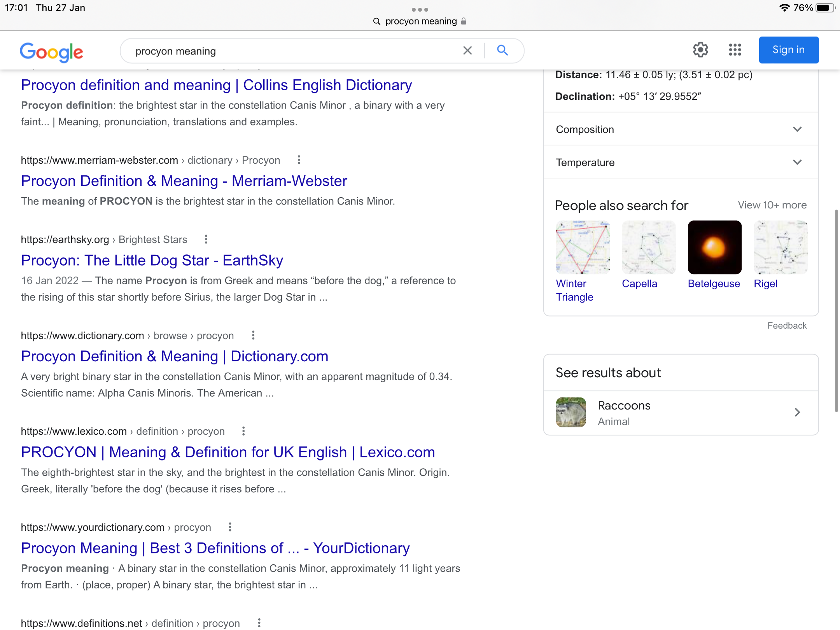Open Procyon Meaning YourDictionary link
This screenshot has height=630, width=840.
click(215, 548)
